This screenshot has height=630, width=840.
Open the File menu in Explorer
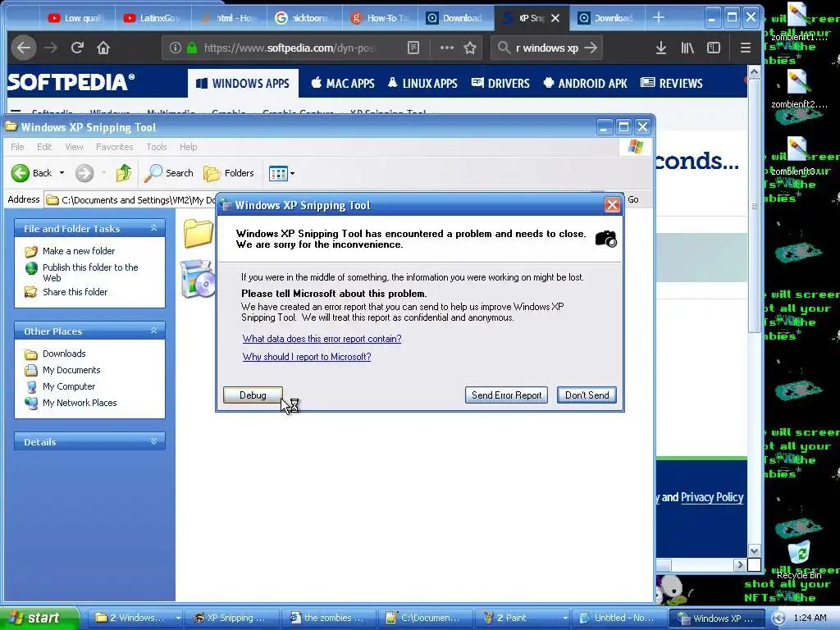tap(17, 147)
